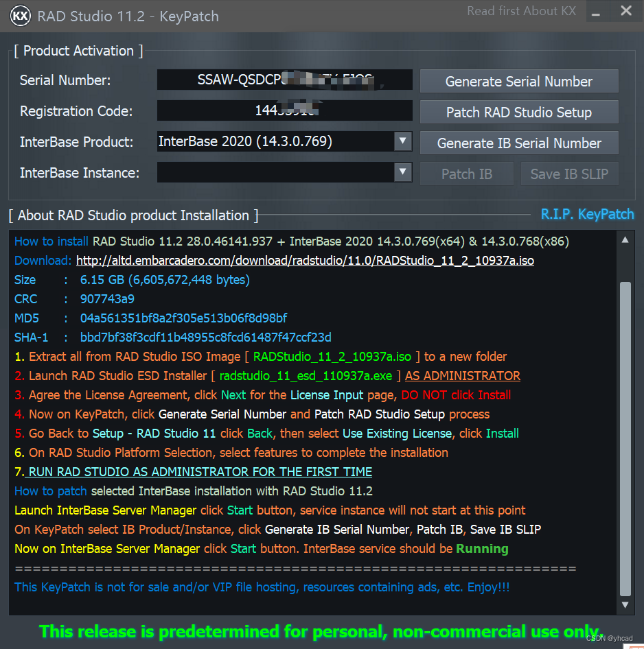This screenshot has height=649, width=644.
Task: Click the InterBase Product label
Action: (x=77, y=142)
